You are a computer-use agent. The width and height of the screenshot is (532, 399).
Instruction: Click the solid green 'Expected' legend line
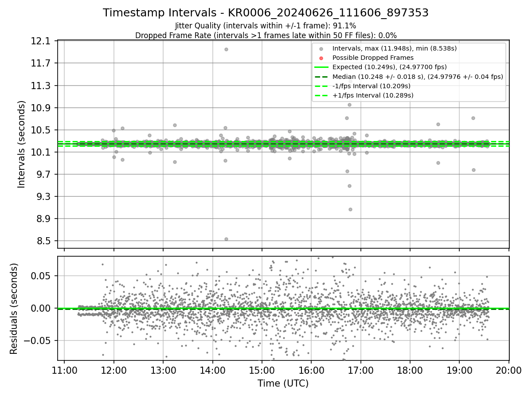[321, 67]
